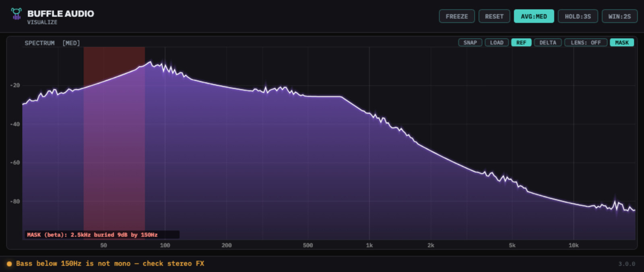Click the orange warning dot in status bar
The image size is (644, 272).
point(9,264)
